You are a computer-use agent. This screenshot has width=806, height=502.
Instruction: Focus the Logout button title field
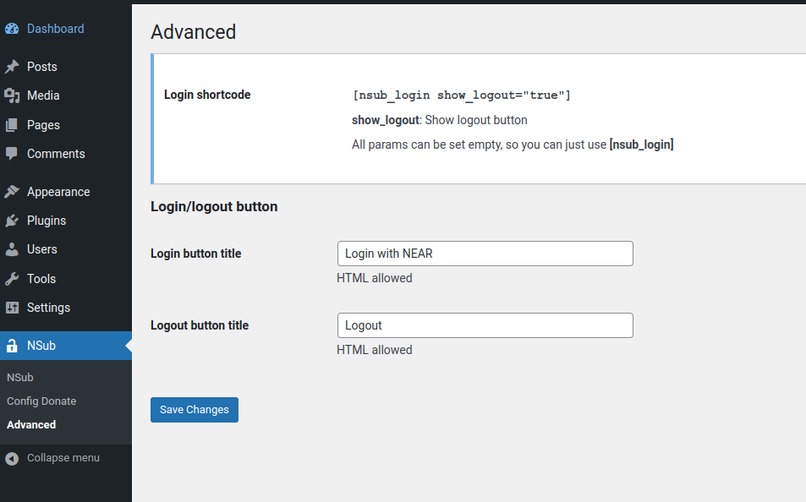tap(485, 325)
